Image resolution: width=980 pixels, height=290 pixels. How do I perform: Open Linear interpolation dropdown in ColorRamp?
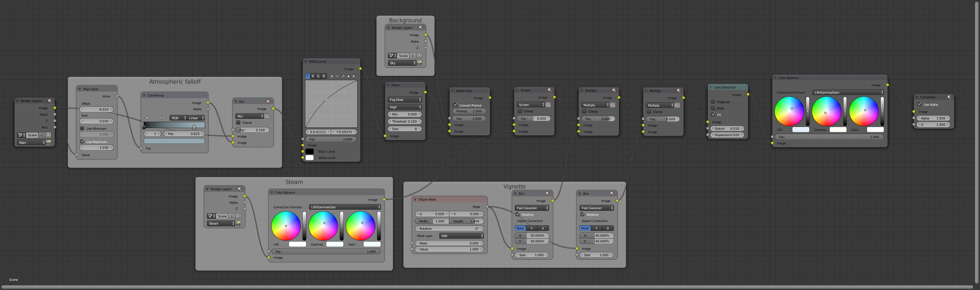pyautogui.click(x=196, y=118)
